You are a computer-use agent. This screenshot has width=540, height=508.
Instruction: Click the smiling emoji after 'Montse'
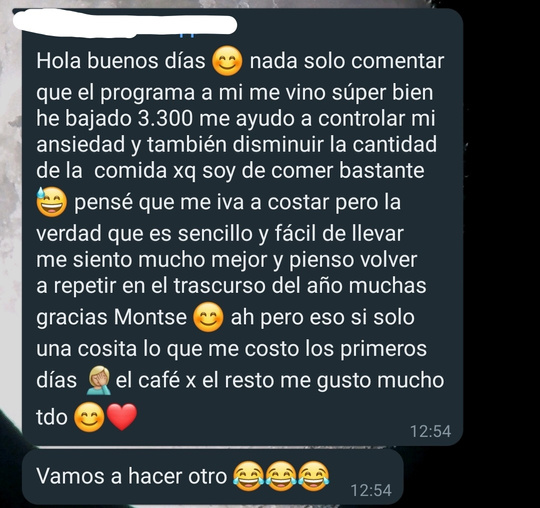(208, 317)
